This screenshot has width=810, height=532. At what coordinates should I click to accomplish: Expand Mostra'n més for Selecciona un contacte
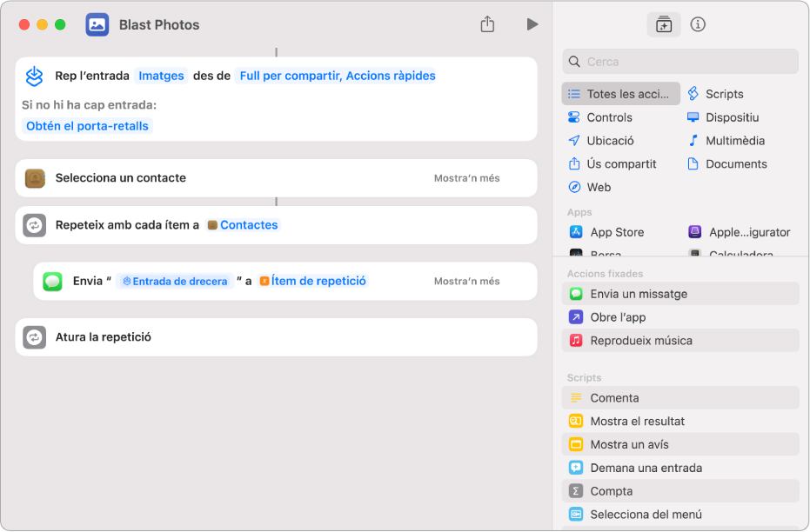click(x=466, y=178)
